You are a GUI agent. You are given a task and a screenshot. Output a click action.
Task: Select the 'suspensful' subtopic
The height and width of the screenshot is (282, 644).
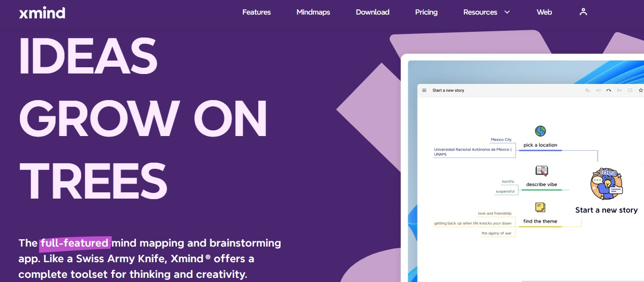tap(505, 191)
